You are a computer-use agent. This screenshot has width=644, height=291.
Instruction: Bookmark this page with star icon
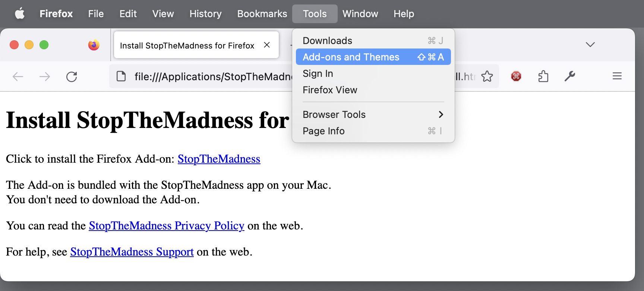pyautogui.click(x=487, y=76)
